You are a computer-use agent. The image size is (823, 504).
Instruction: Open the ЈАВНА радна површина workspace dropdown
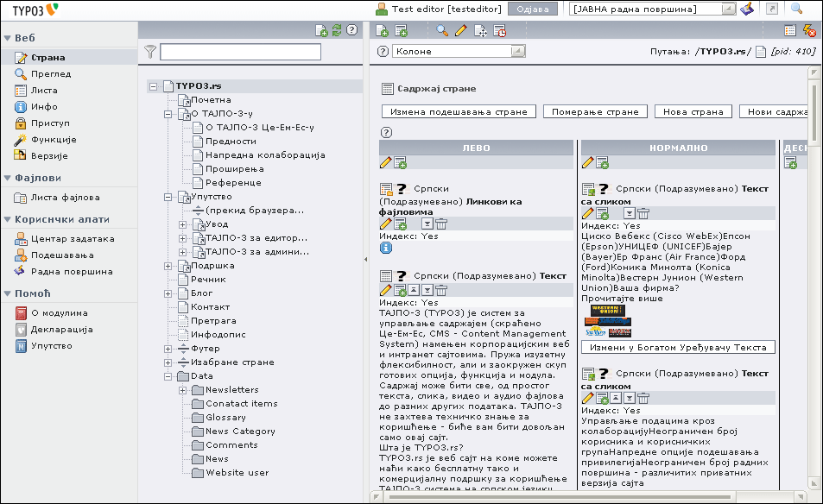[653, 9]
